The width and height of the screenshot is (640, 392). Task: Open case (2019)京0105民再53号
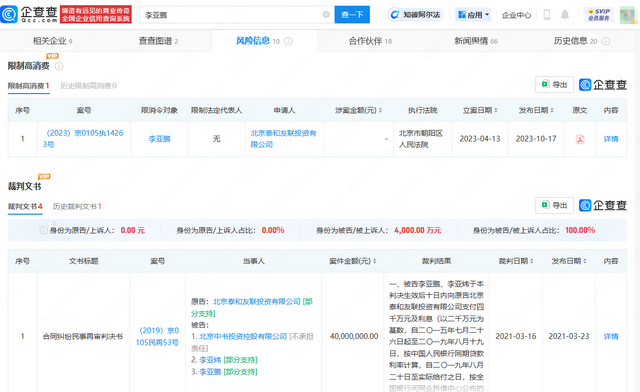click(x=157, y=336)
